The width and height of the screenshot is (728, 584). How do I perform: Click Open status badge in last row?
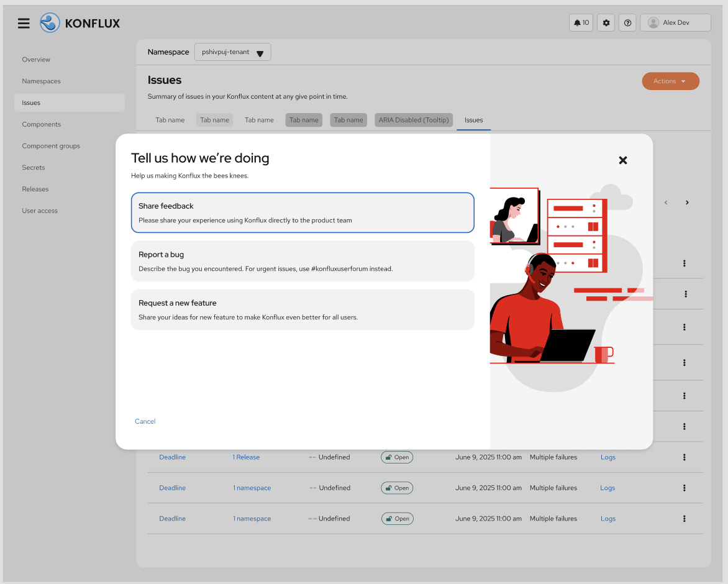pyautogui.click(x=398, y=519)
